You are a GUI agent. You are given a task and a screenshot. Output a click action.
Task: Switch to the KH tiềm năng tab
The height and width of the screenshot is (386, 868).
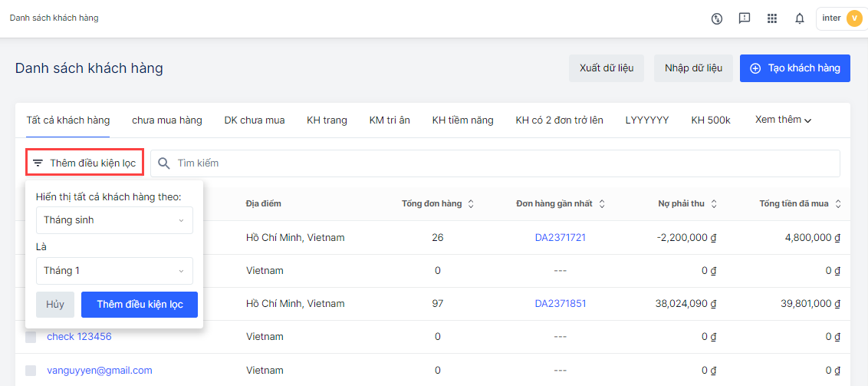point(462,120)
